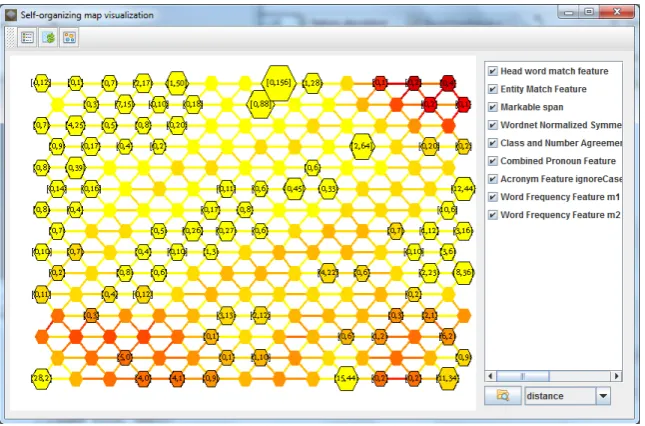Click the feature list horizontal scrollbar thumb
645x426 pixels.
tap(522, 376)
